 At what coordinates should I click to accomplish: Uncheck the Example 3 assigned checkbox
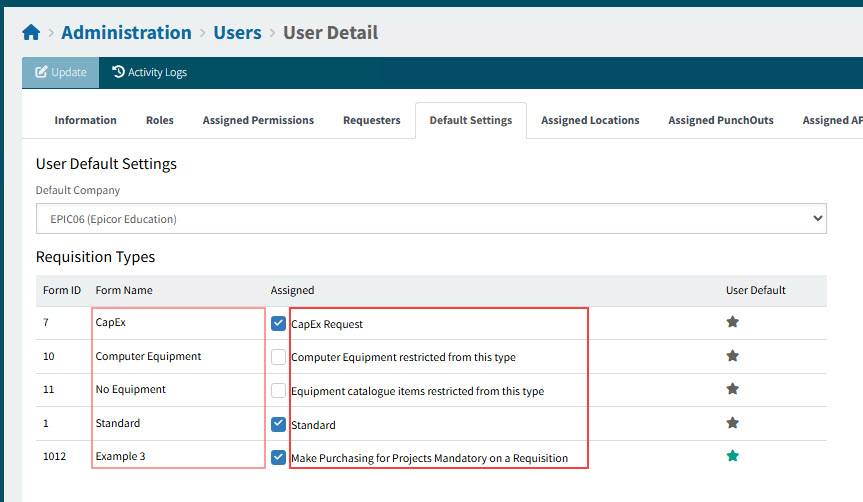pyautogui.click(x=278, y=457)
